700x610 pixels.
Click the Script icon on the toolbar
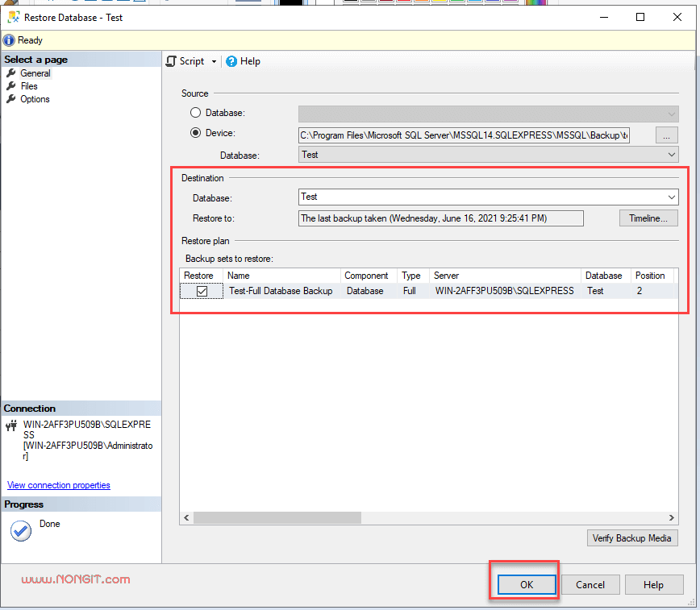tap(171, 60)
